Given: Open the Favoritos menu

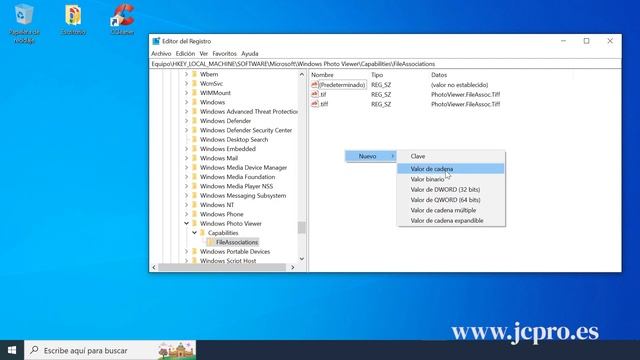Looking at the screenshot, I should click(224, 53).
